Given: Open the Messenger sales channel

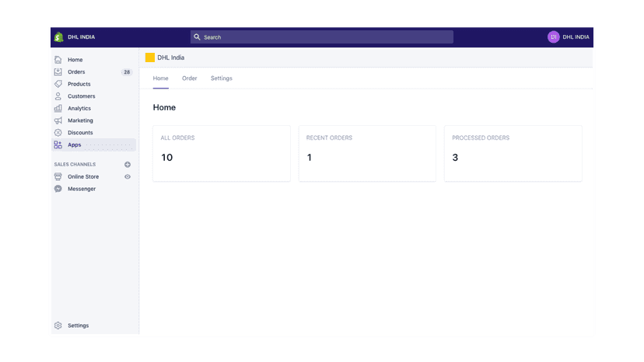Looking at the screenshot, I should pyautogui.click(x=82, y=189).
